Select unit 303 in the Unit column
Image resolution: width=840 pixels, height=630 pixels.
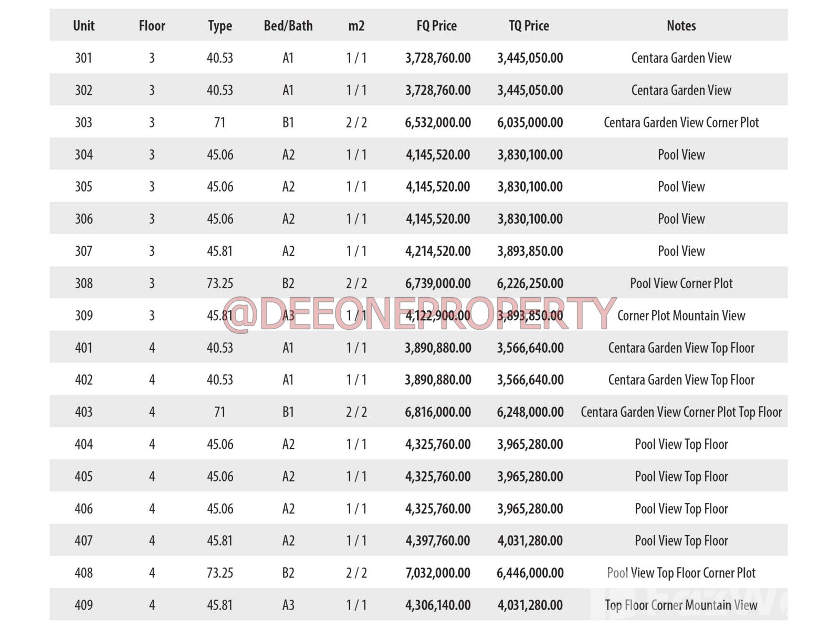coord(83,122)
